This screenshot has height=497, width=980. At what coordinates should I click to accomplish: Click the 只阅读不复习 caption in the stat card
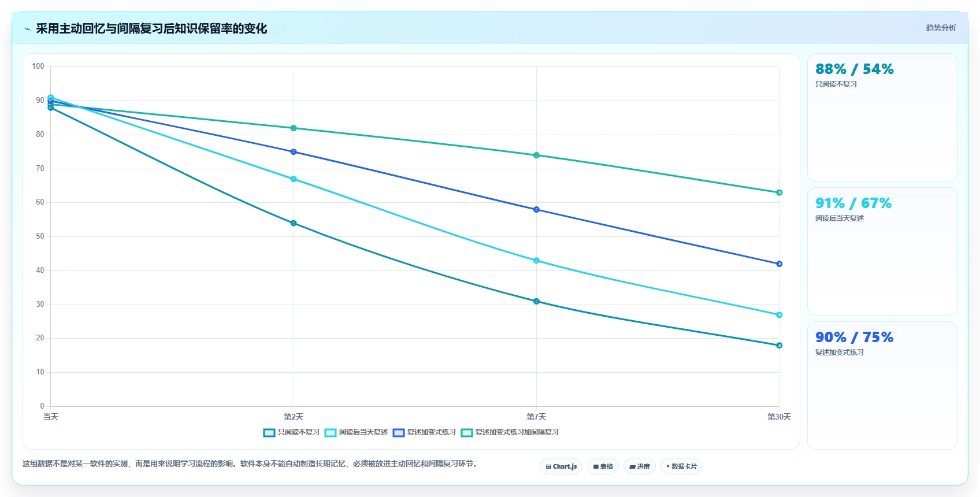(x=836, y=84)
